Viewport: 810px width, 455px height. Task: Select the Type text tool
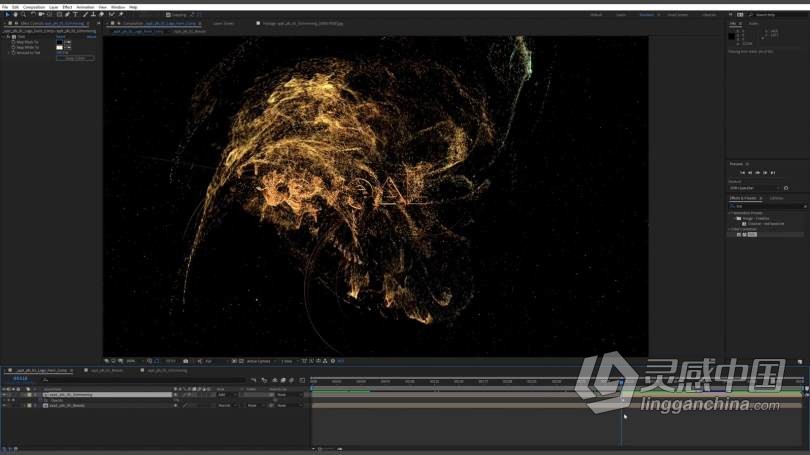tap(75, 15)
